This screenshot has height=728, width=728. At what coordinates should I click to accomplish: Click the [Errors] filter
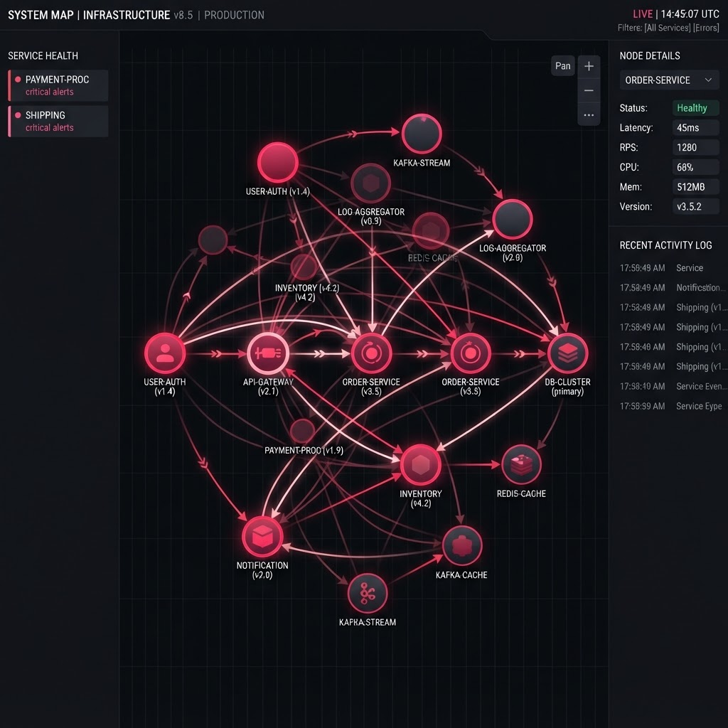706,28
